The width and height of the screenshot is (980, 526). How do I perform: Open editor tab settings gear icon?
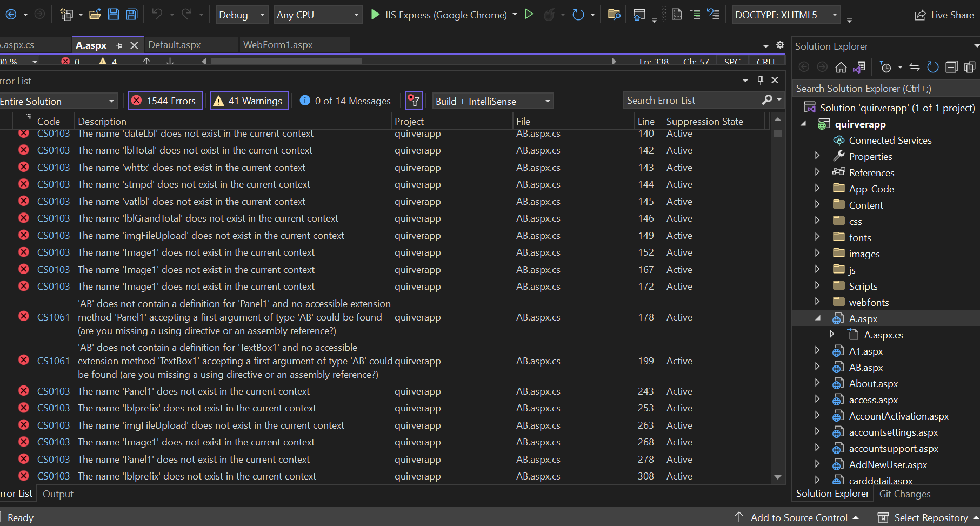pos(780,45)
